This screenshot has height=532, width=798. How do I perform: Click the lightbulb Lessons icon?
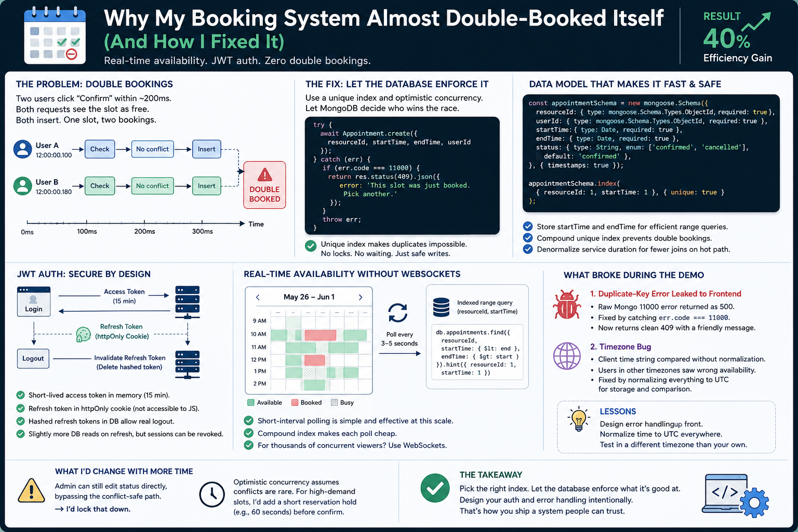(x=578, y=419)
